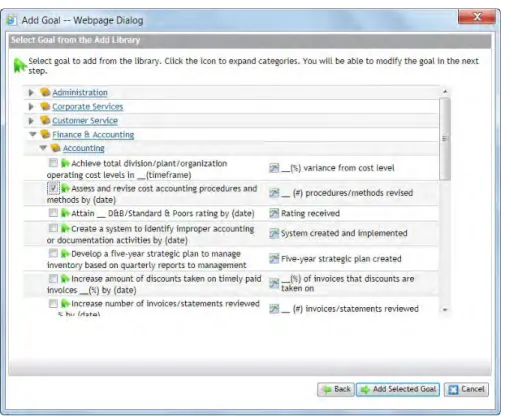Image resolution: width=509 pixels, height=416 pixels.
Task: Click text 'Assess and revise cost accounting procedures'
Action: point(156,188)
